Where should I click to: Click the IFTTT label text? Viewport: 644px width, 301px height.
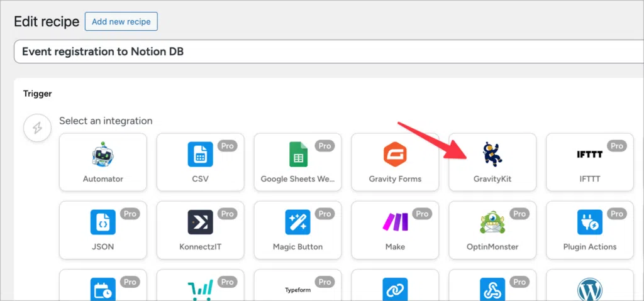[x=590, y=179]
